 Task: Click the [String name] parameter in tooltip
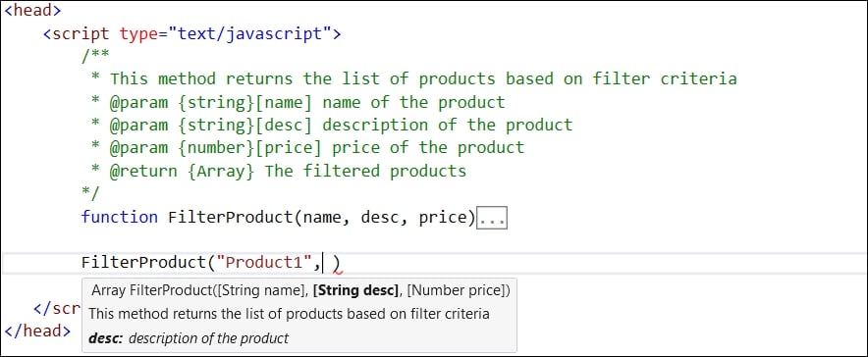pyautogui.click(x=261, y=290)
